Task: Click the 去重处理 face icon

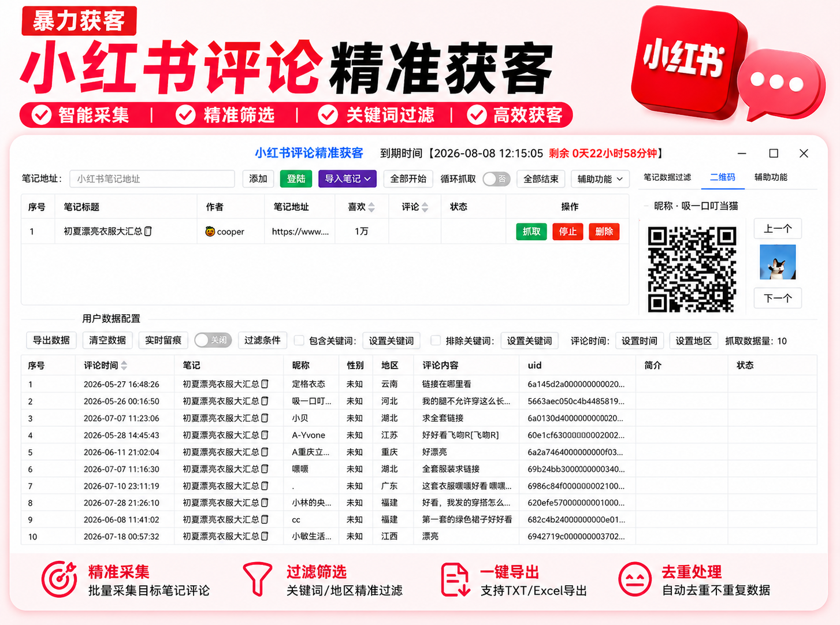Action: (634, 579)
